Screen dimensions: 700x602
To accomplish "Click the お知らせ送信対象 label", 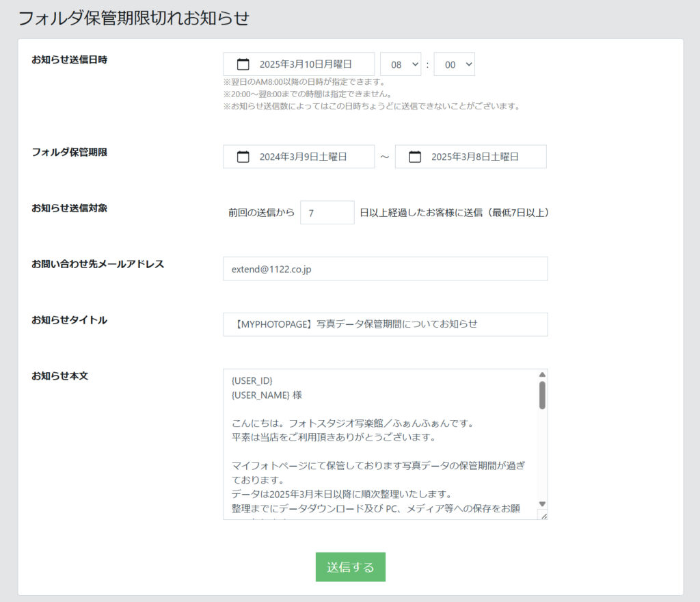I will pyautogui.click(x=69, y=208).
